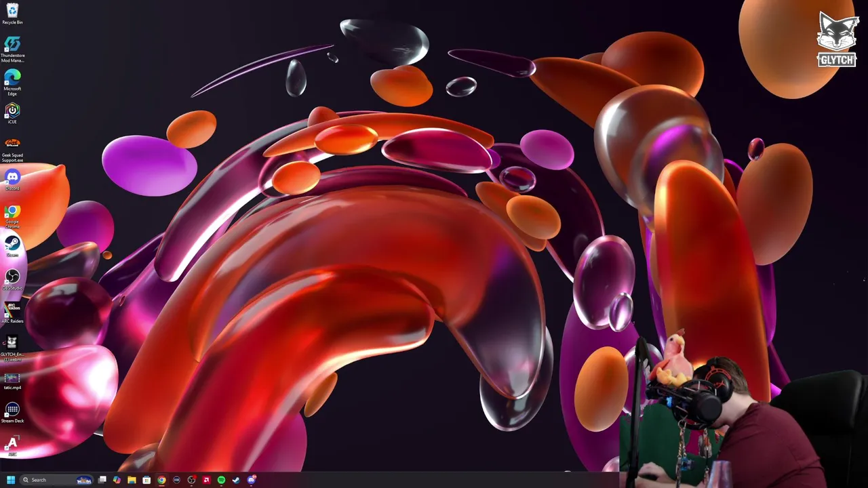Select the tatic.mp4 video file
The height and width of the screenshot is (488, 868).
12,381
